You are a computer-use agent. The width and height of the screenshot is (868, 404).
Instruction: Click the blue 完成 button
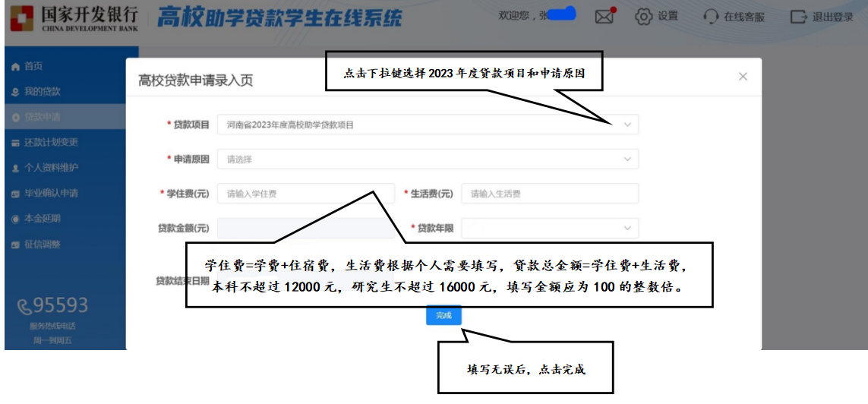tap(443, 315)
